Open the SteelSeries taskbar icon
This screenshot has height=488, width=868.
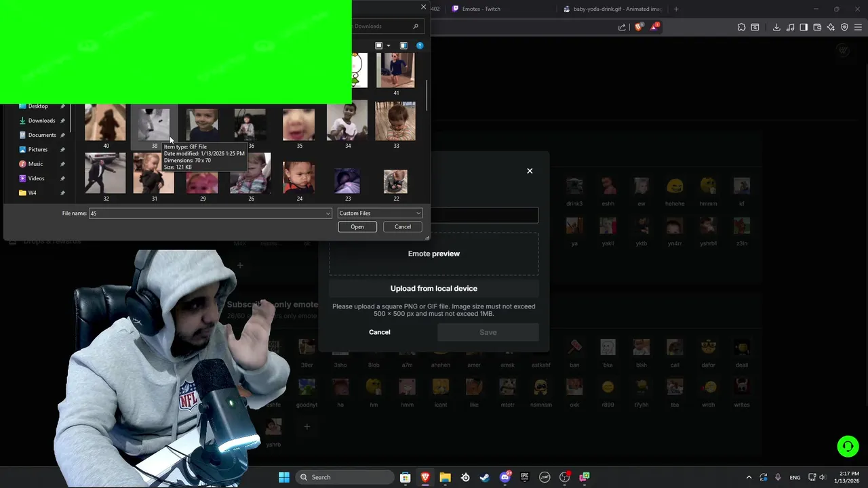pyautogui.click(x=465, y=477)
